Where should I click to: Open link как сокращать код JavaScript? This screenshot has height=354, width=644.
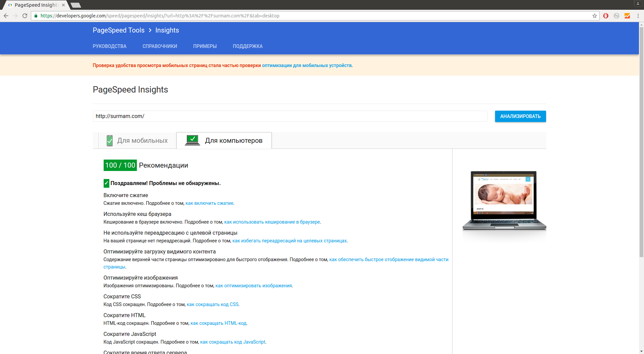(x=233, y=342)
